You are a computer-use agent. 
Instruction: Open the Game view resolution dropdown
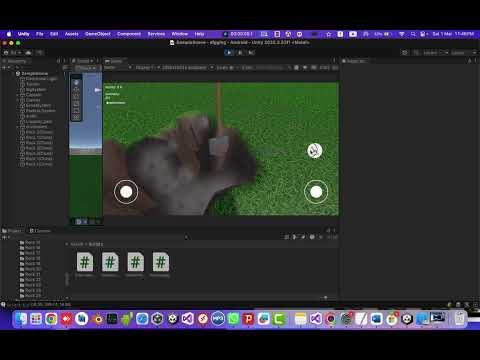[x=187, y=68]
